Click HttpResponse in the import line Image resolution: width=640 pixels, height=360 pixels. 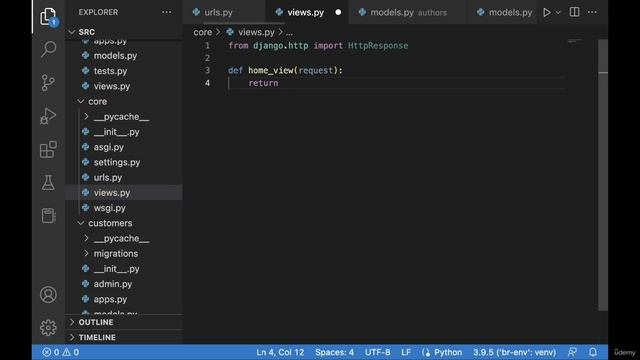tap(378, 46)
